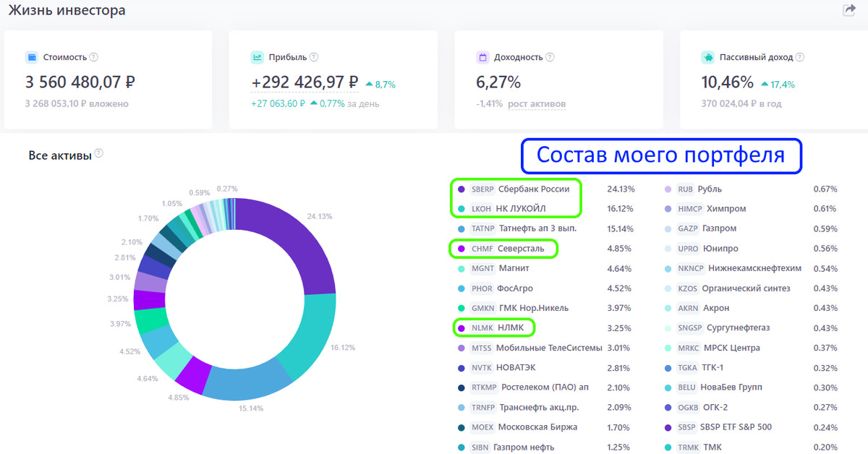Click the SBSP legend color dot
The height and width of the screenshot is (454, 868).
click(x=667, y=427)
